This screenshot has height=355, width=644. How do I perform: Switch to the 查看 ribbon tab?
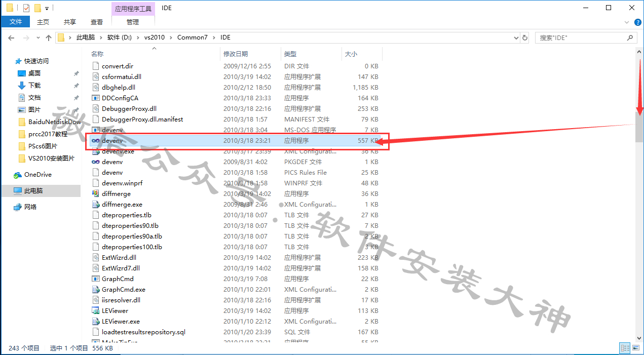pos(97,22)
